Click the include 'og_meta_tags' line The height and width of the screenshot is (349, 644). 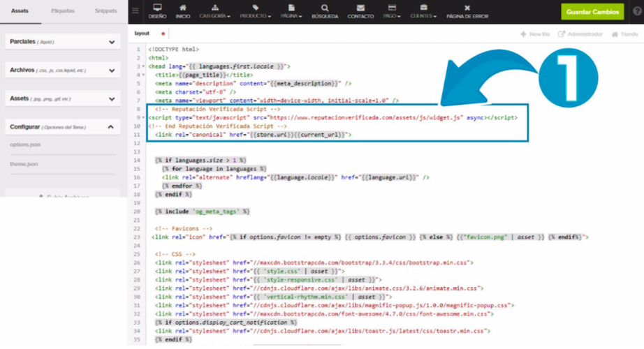(202, 211)
